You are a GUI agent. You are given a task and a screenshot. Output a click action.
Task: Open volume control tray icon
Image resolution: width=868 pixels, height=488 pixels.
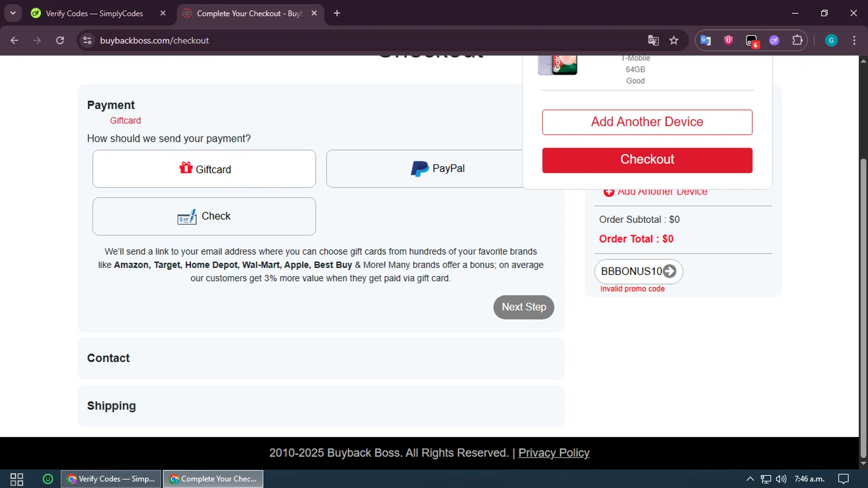[x=781, y=479]
